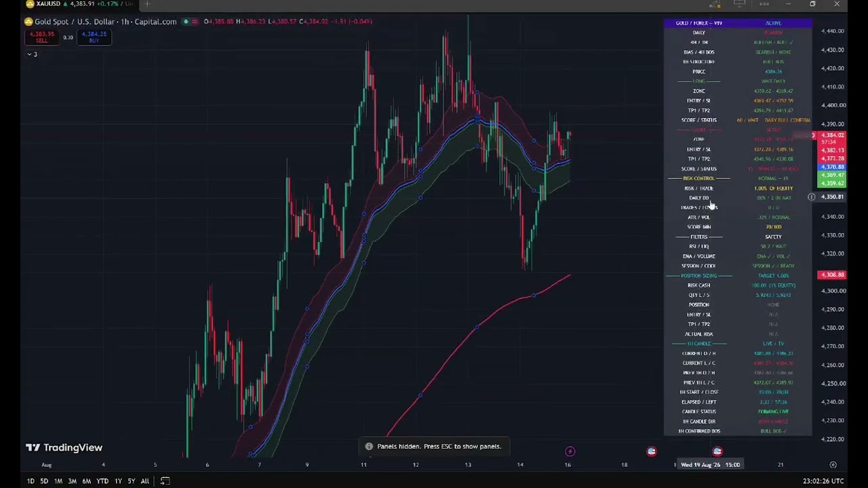Select the 6M time range
This screenshot has width=868, height=488.
pos(87,481)
